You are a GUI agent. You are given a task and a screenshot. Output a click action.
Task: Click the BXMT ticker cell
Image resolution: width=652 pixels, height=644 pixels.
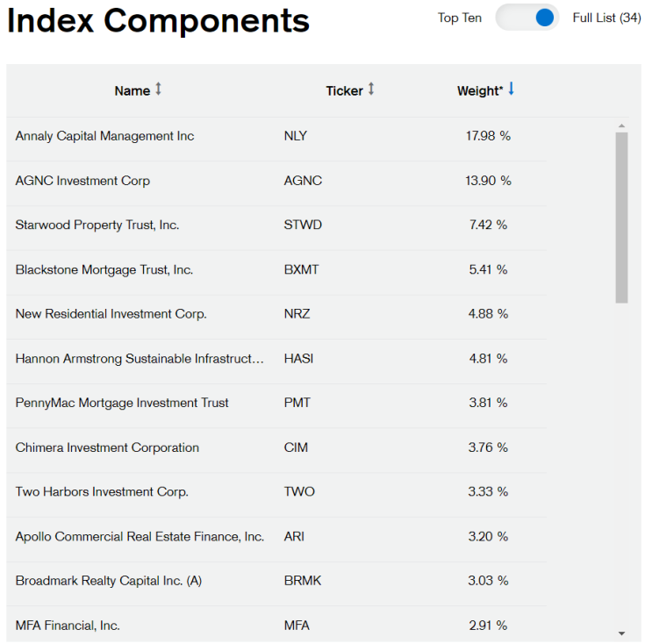(x=302, y=270)
